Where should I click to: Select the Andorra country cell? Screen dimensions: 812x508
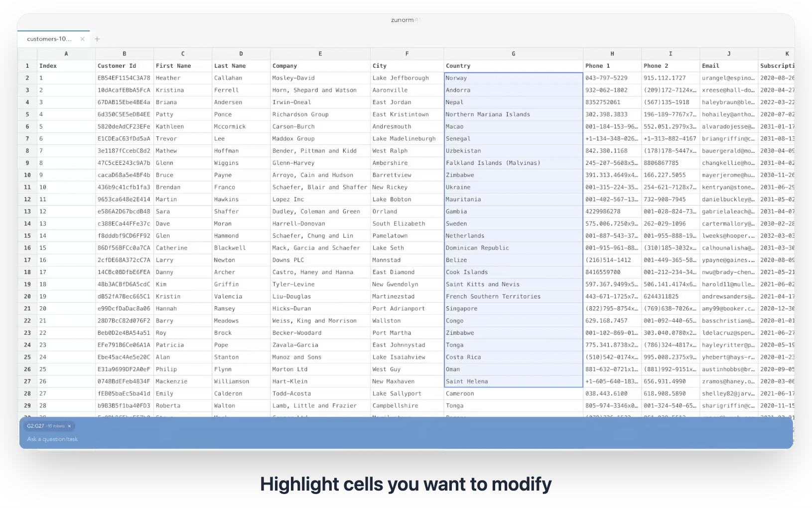[514, 90]
